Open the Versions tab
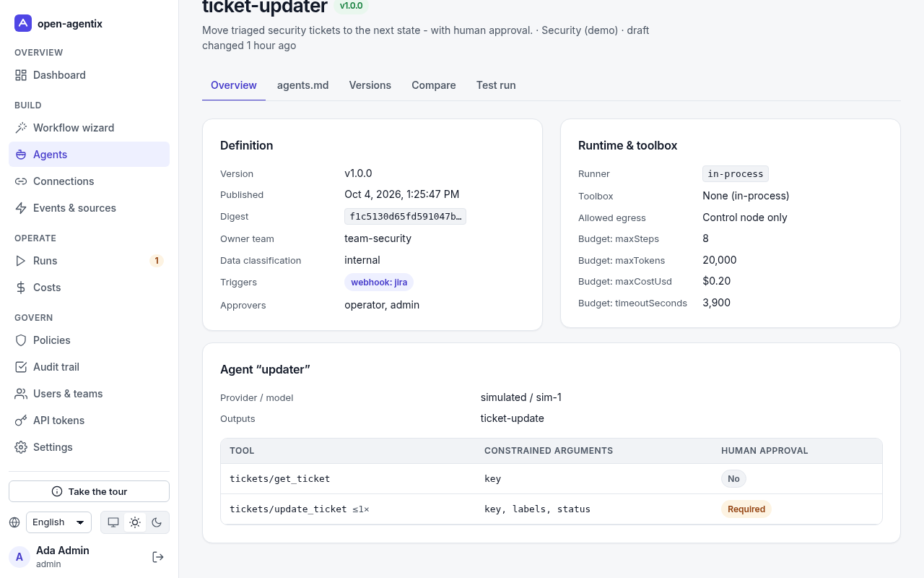924x578 pixels. pyautogui.click(x=370, y=85)
